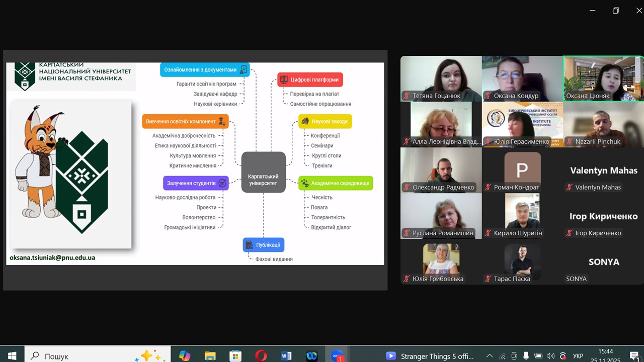644x362 pixels.
Task: Open Microsoft Store taskbar icon
Action: pos(235,355)
